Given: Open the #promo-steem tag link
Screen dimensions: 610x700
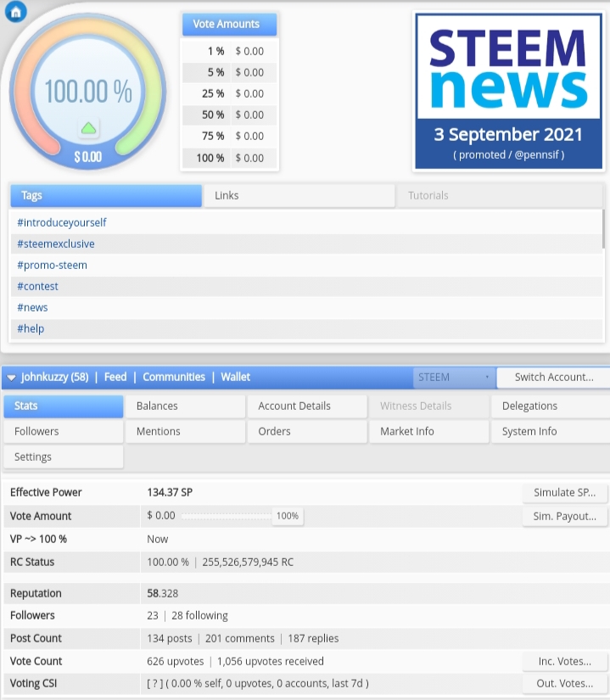Looking at the screenshot, I should (x=53, y=266).
